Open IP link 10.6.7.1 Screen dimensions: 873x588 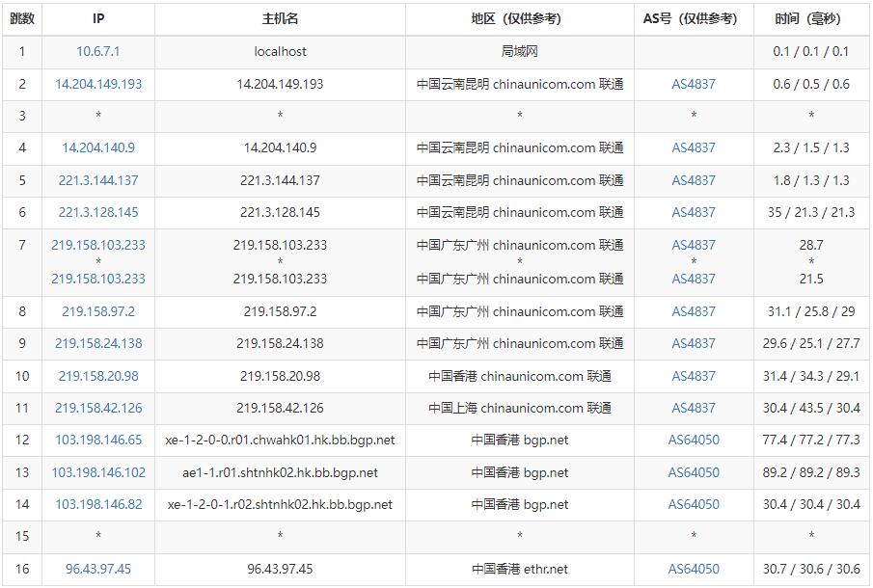pos(98,52)
